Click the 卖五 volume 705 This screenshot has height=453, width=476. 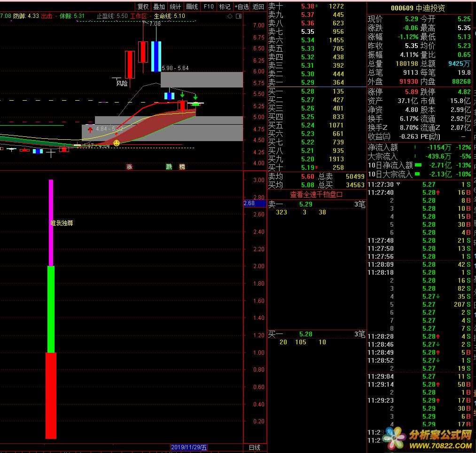pyautogui.click(x=338, y=48)
